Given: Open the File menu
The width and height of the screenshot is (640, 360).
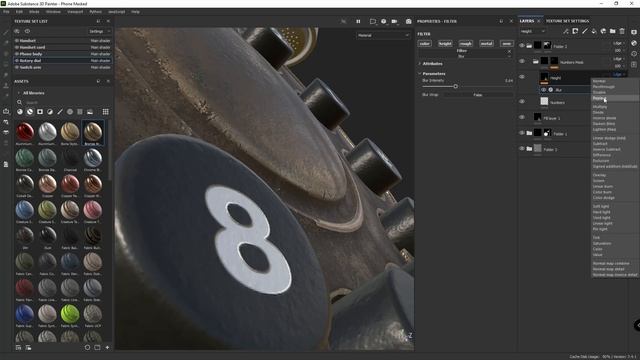Looking at the screenshot, I should [x=6, y=12].
